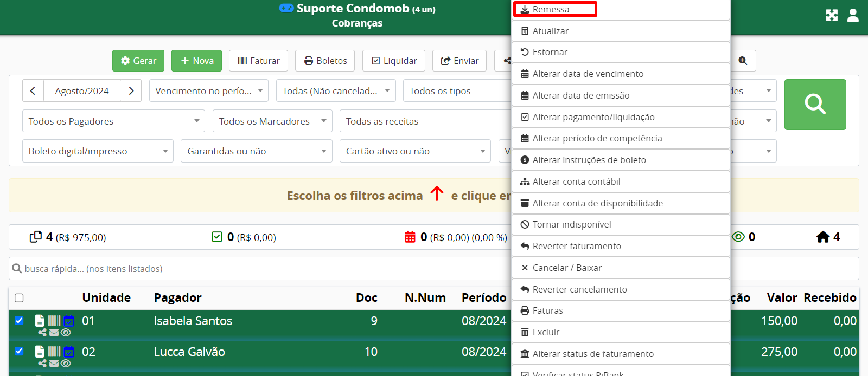Click the green Gerar button
Screen dimensions: 868x376
pyautogui.click(x=138, y=61)
